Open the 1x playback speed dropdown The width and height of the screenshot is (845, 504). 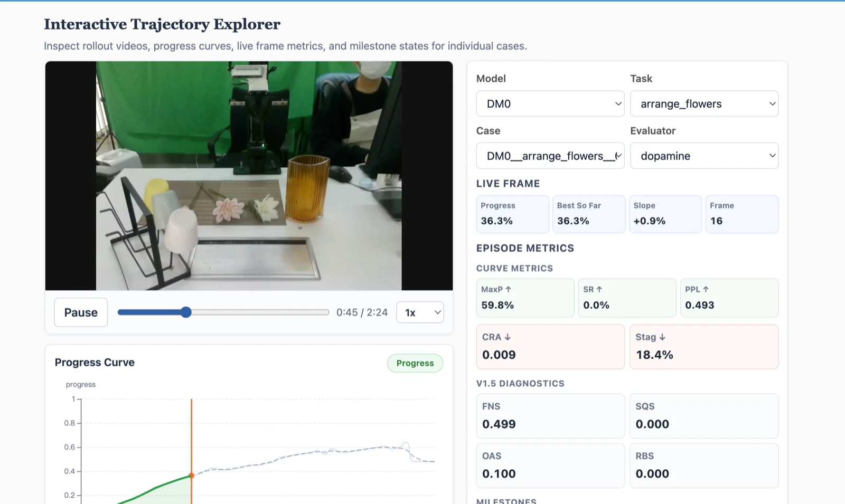click(420, 312)
